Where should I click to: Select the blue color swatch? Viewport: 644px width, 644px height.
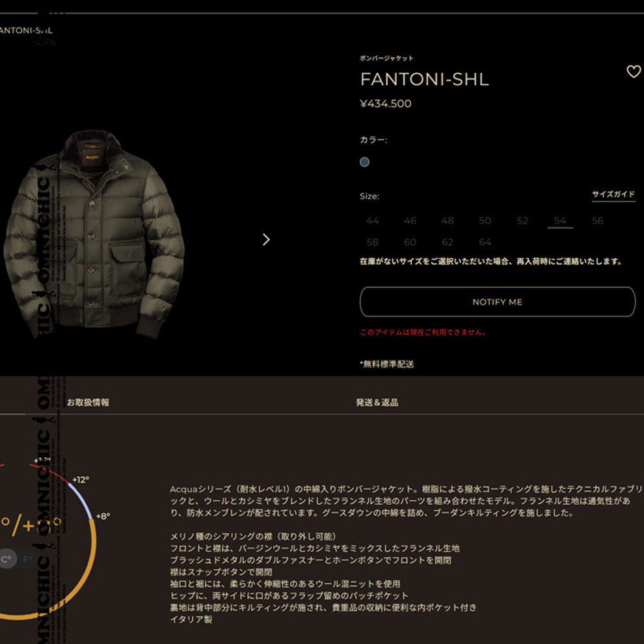click(x=364, y=162)
